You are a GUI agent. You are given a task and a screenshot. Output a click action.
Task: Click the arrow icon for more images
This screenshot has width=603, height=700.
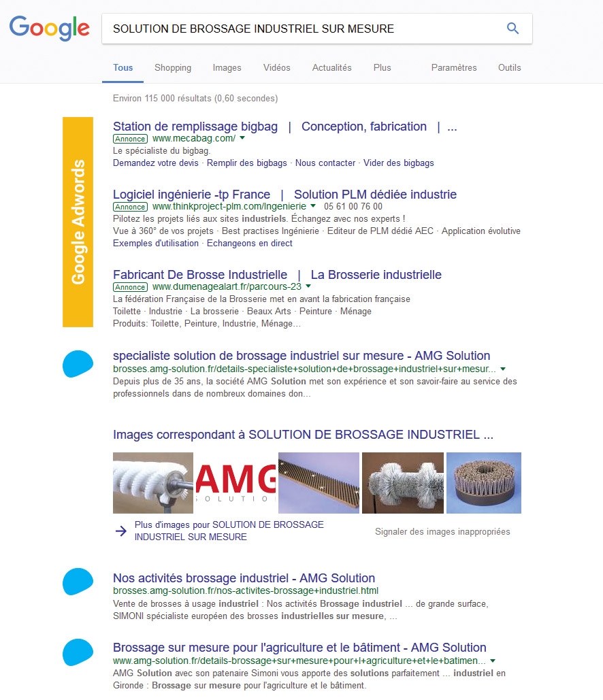pyautogui.click(x=121, y=531)
